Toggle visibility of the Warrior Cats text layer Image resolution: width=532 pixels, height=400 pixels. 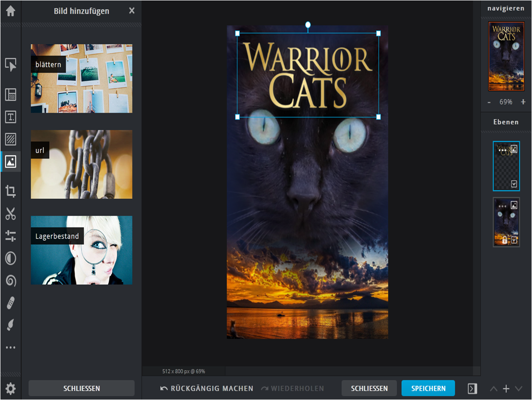[514, 184]
